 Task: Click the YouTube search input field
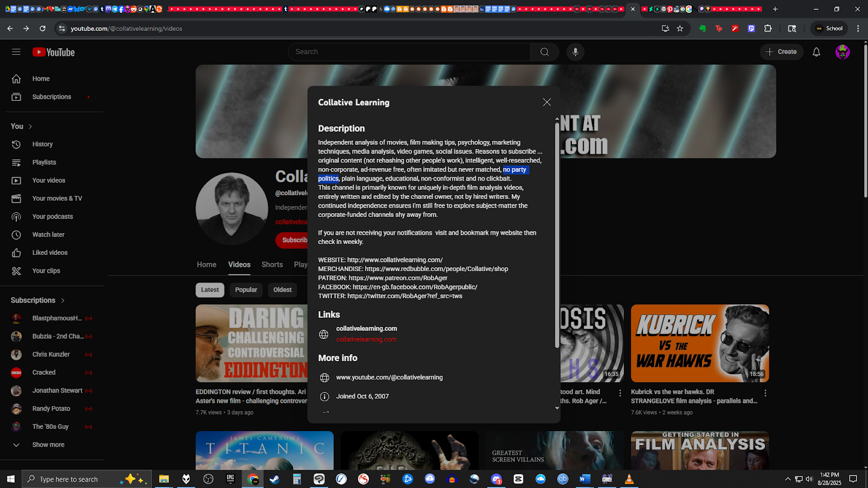pos(410,52)
